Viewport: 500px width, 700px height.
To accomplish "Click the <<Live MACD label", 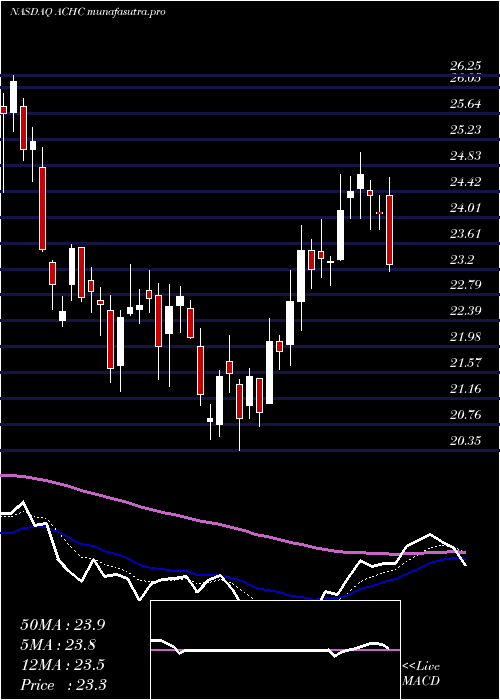I will coord(421,674).
